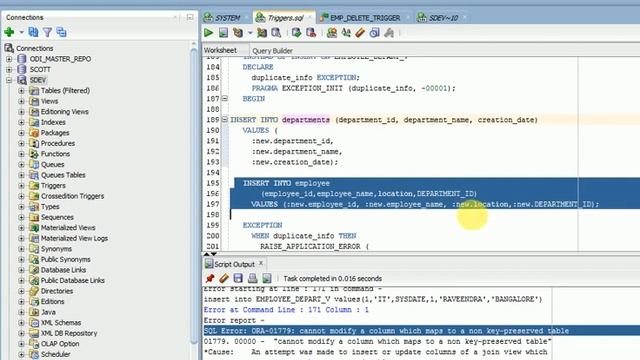Click the Collapse All connections icon
Viewport: 640px width, 360px height.
61,32
